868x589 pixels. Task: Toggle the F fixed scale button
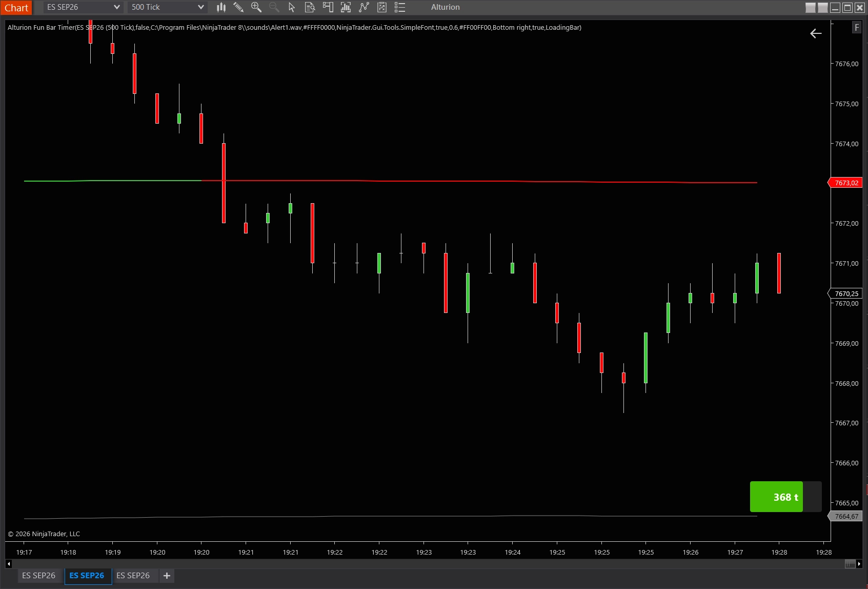pyautogui.click(x=857, y=28)
